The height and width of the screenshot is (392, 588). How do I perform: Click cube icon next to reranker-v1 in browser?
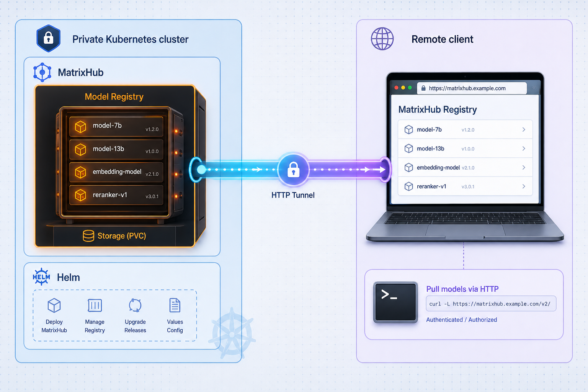[409, 186]
